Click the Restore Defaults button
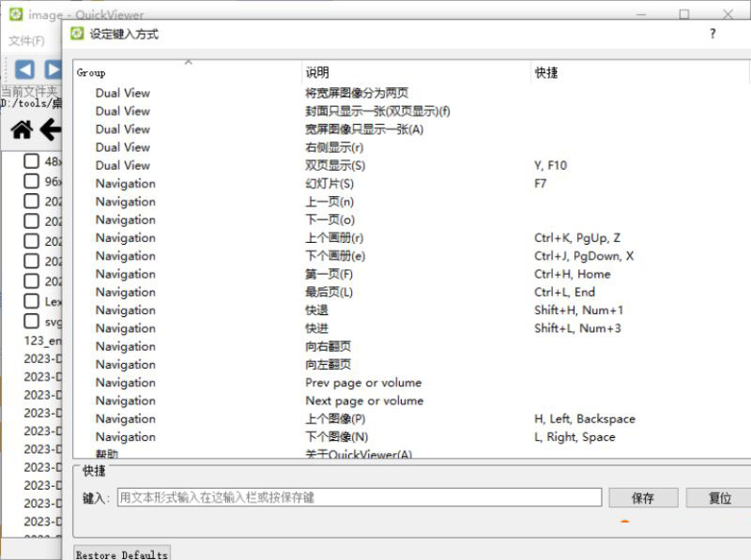Image resolution: width=751 pixels, height=560 pixels. (122, 553)
